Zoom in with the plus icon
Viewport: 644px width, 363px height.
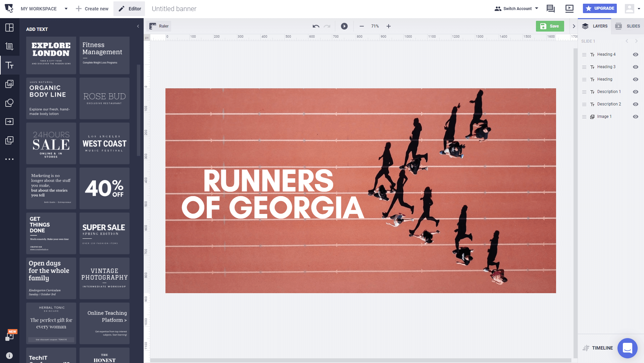(389, 26)
